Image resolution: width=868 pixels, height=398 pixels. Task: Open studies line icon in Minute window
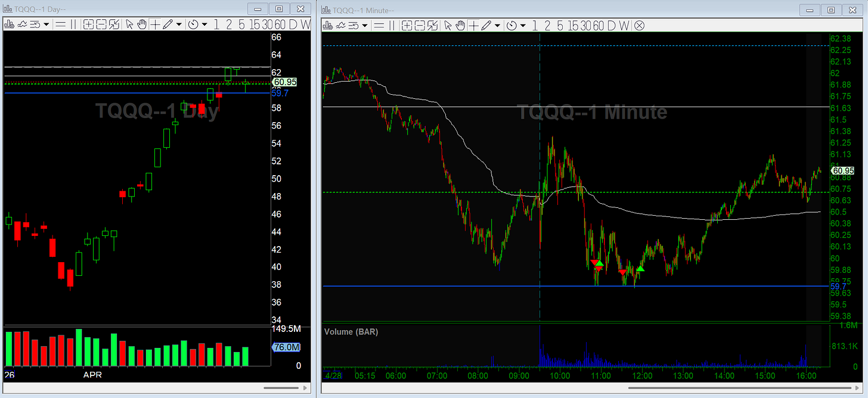pos(341,25)
